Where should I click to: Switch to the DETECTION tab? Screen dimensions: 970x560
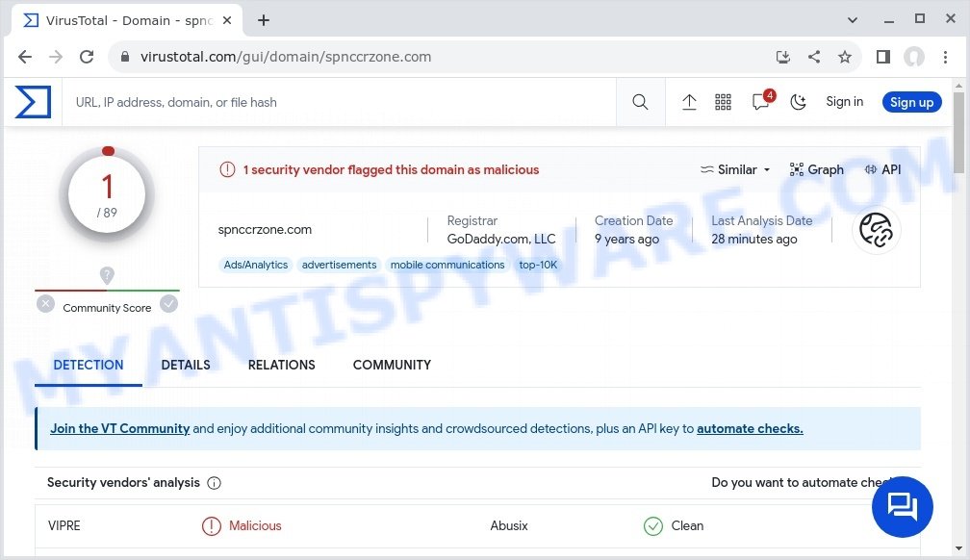[x=89, y=365]
